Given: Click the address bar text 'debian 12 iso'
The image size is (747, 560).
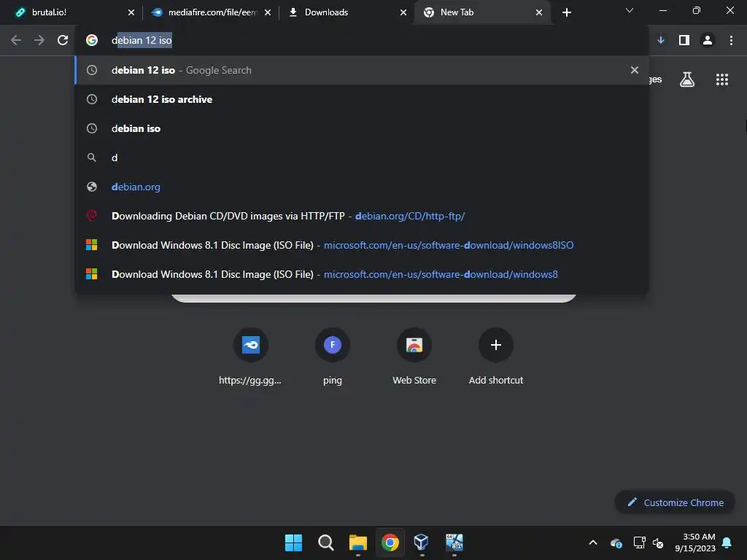Looking at the screenshot, I should (142, 41).
